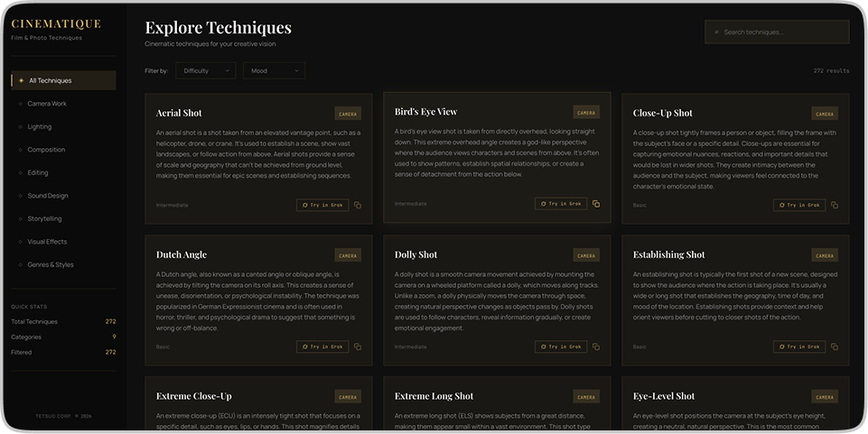The height and width of the screenshot is (434, 868).
Task: Click the CAMERA tag on Bird's Eye View
Action: pos(586,113)
